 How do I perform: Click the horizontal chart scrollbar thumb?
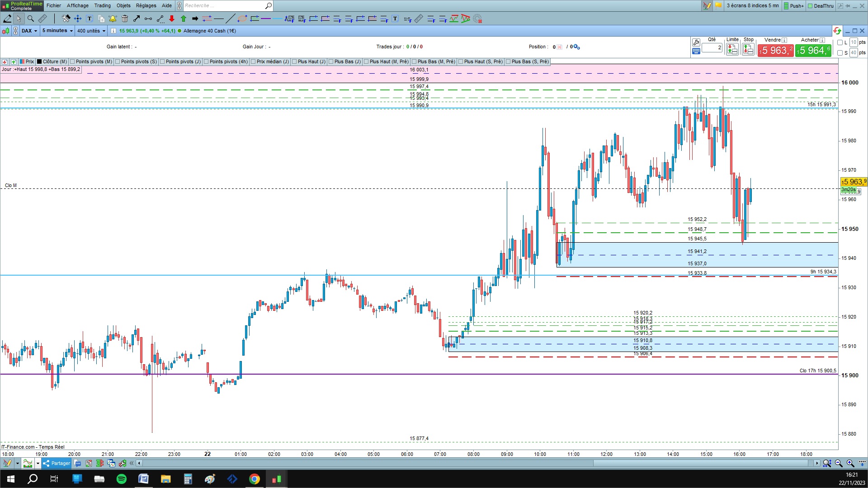coord(701,463)
